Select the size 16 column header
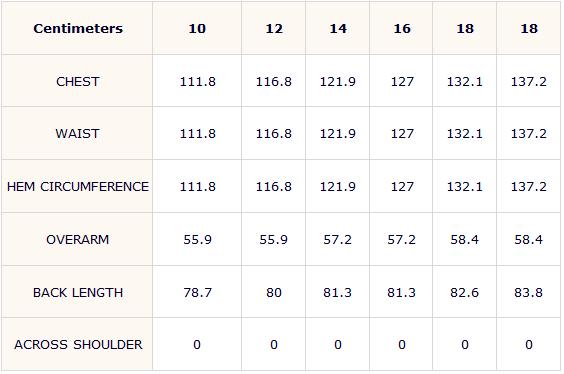This screenshot has width=564, height=374. click(402, 28)
